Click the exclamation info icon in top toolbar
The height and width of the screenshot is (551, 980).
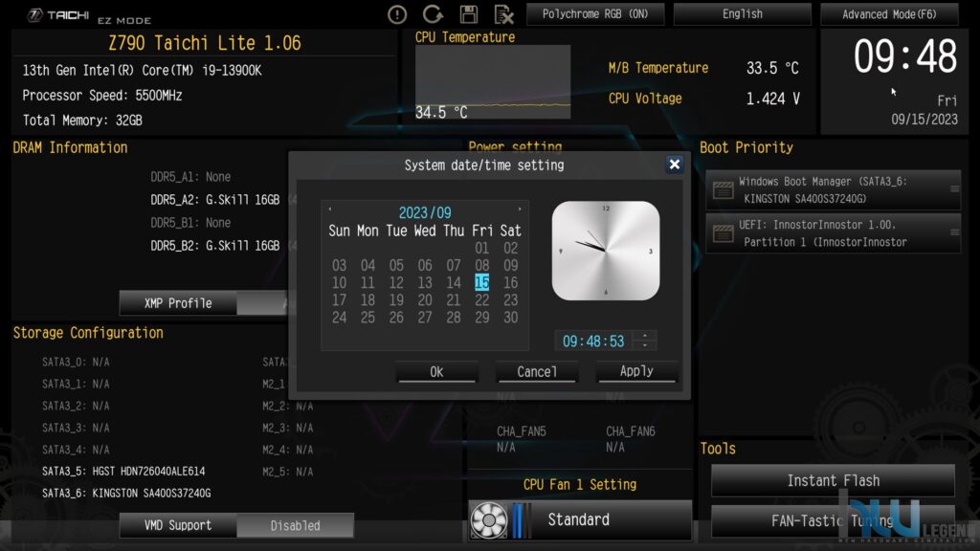[397, 14]
